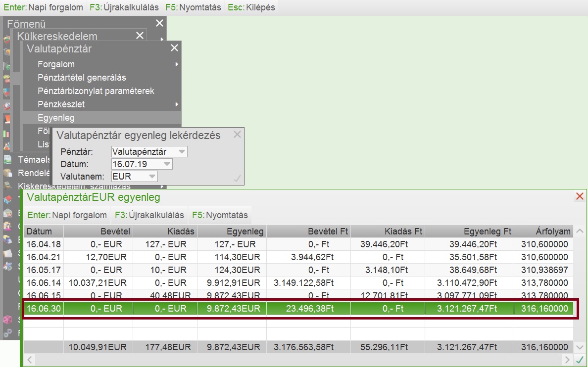Image resolution: width=588 pixels, height=367 pixels.
Task: Select Pénztártétel generálás menu item
Action: pos(101,78)
